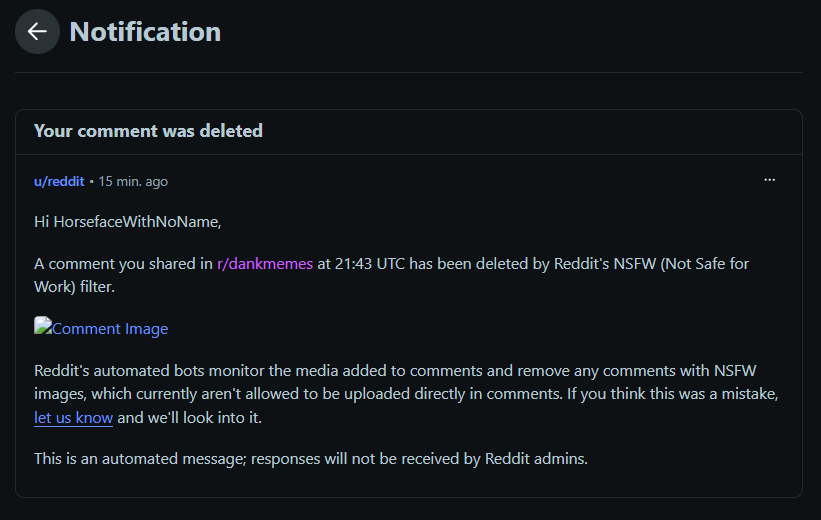The image size is (821, 520).
Task: Open the three-dot message options menu
Action: tap(769, 180)
